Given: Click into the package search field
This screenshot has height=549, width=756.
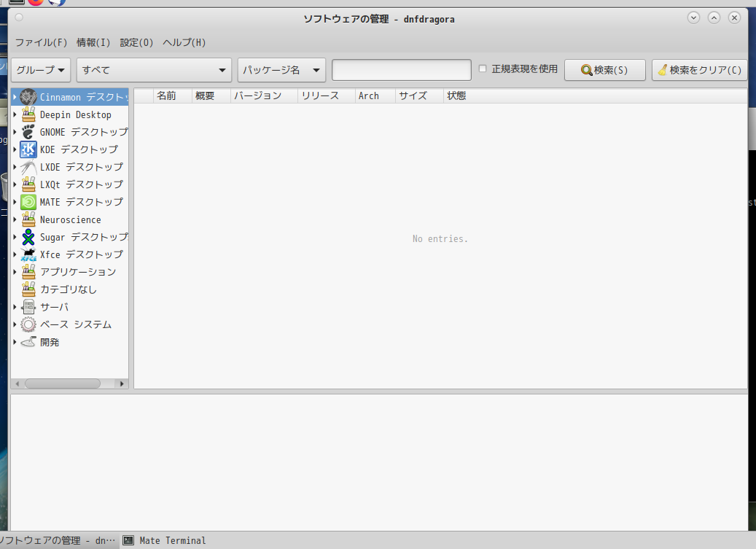Looking at the screenshot, I should [402, 70].
